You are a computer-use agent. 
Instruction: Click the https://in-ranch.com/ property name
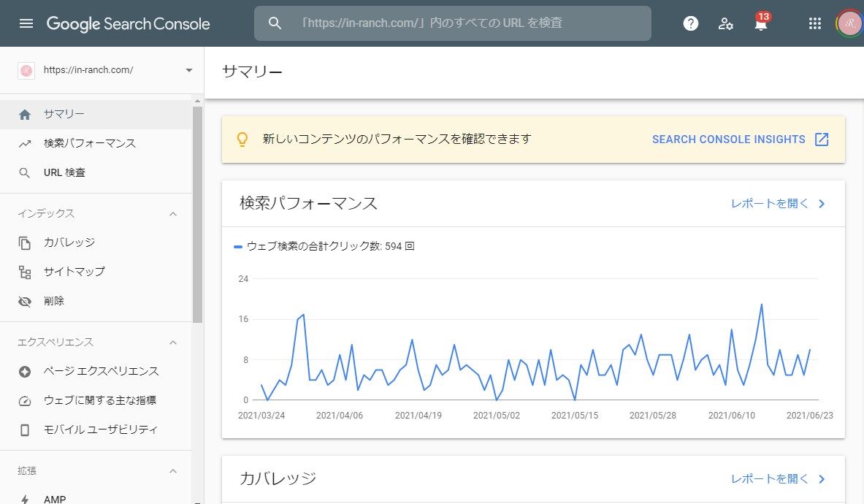coord(88,70)
